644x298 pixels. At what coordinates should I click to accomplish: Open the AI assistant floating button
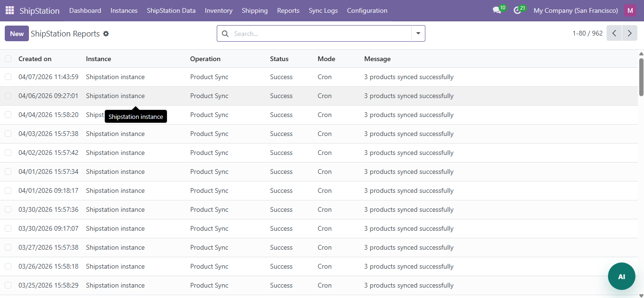point(621,276)
